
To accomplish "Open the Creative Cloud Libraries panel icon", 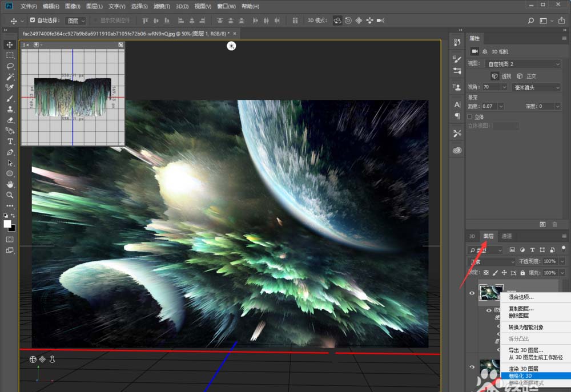I will click(457, 151).
